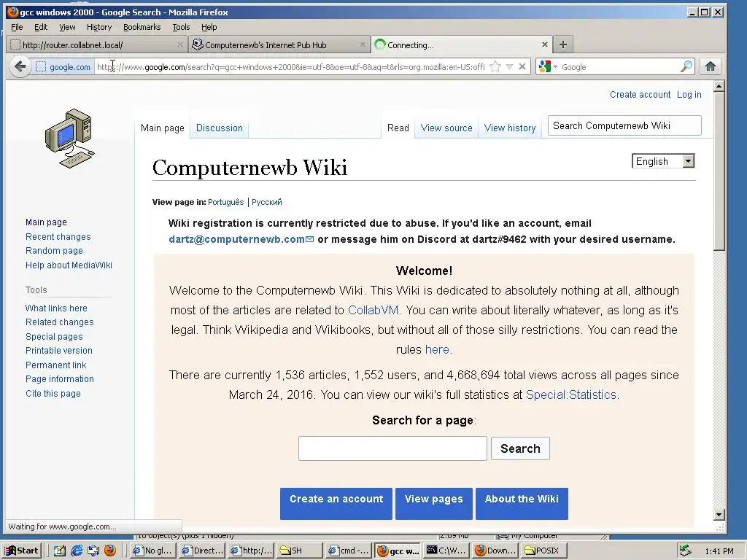Viewport: 747px width, 560px height.
Task: Switch to the C:\W... command prompt taskbar button
Action: (x=447, y=551)
